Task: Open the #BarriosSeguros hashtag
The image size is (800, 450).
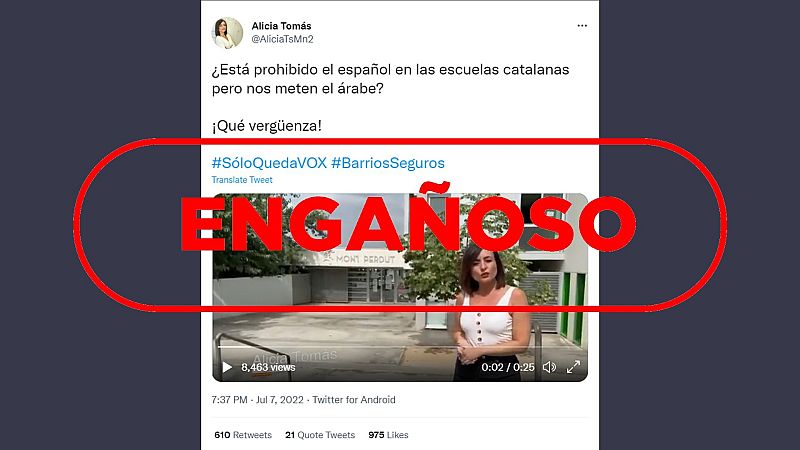Action: point(388,163)
